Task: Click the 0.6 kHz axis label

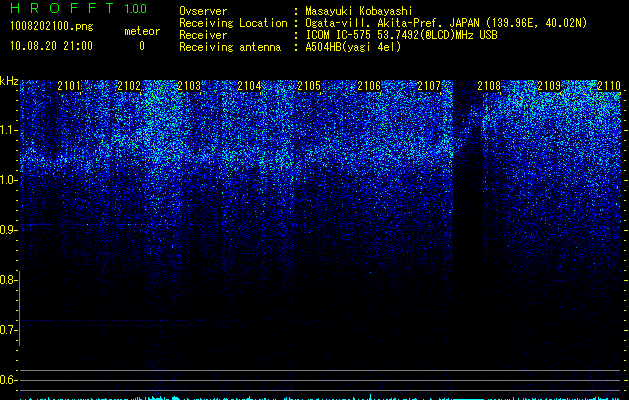Action: pyautogui.click(x=7, y=380)
